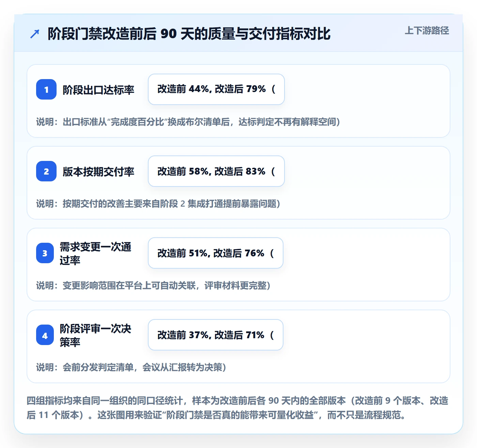This screenshot has width=477, height=448.
Task: Click the 阶段出口达标率 label
Action: click(x=98, y=90)
